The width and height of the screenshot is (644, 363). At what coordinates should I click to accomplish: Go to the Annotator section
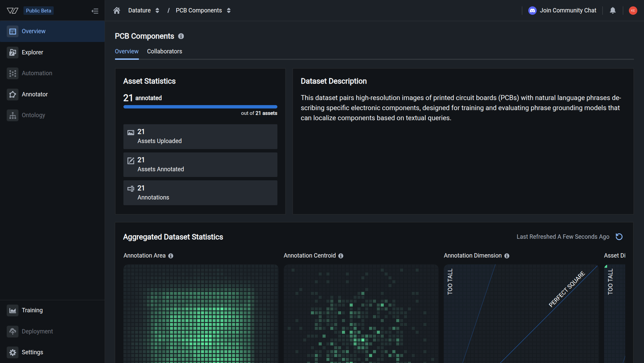35,94
